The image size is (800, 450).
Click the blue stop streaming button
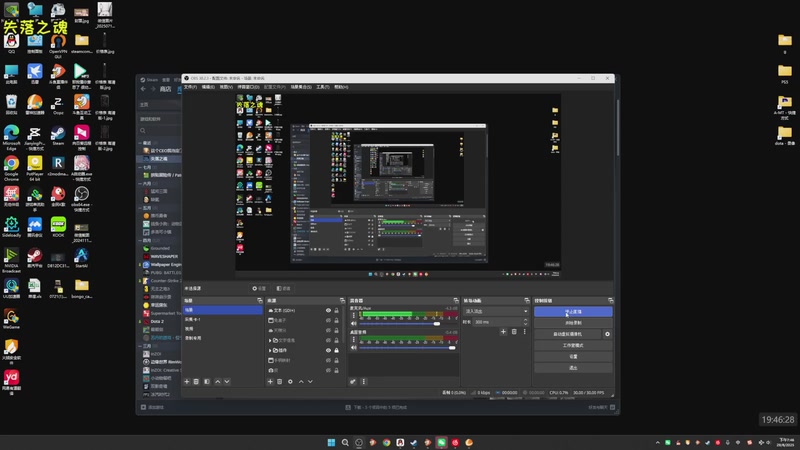click(x=573, y=312)
